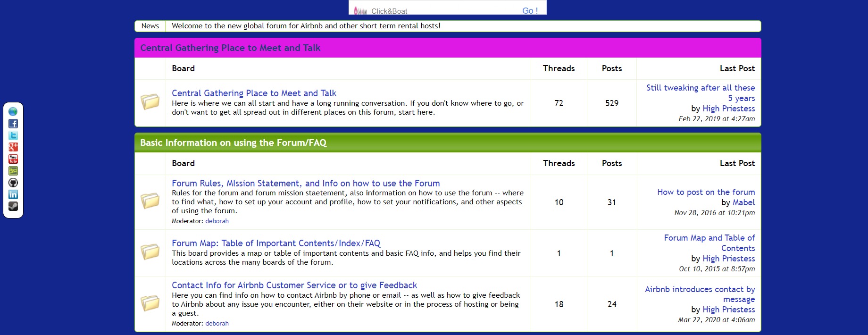View Mabel's user profile
868x335 pixels.
point(743,202)
